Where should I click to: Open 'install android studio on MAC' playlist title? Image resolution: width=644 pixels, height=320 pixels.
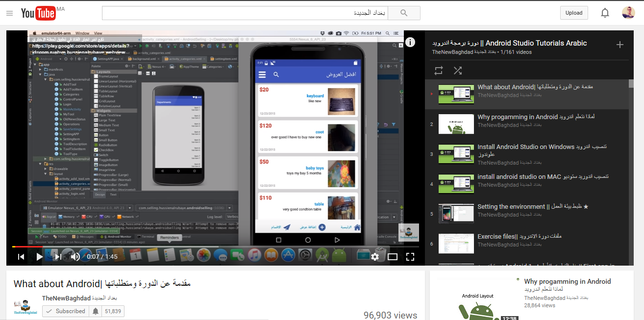pos(543,177)
